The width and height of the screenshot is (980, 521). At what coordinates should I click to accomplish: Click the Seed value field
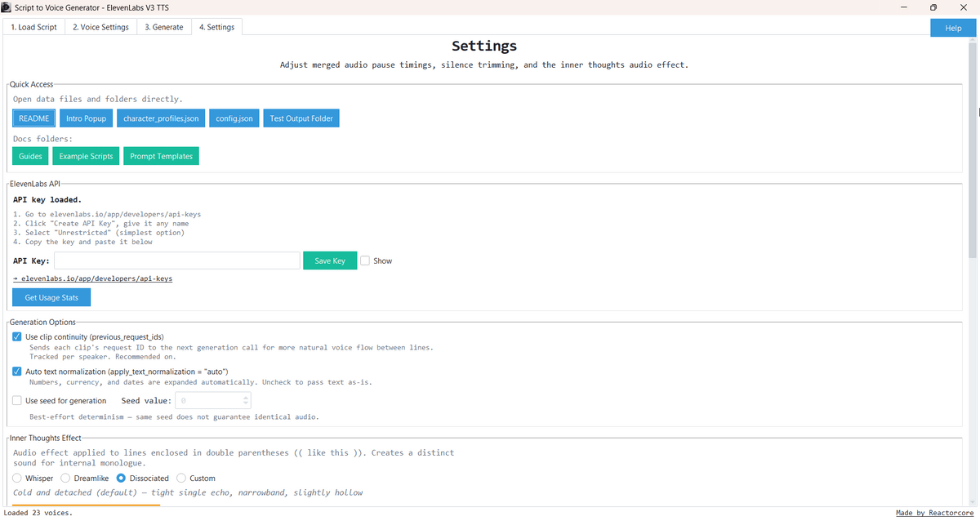[208, 400]
